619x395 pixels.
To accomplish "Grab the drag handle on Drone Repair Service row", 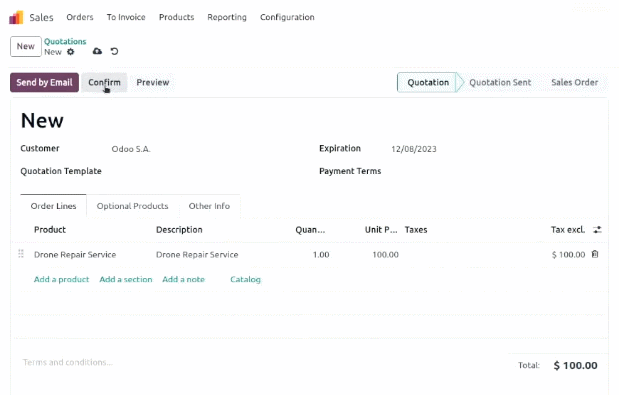I will tap(21, 254).
